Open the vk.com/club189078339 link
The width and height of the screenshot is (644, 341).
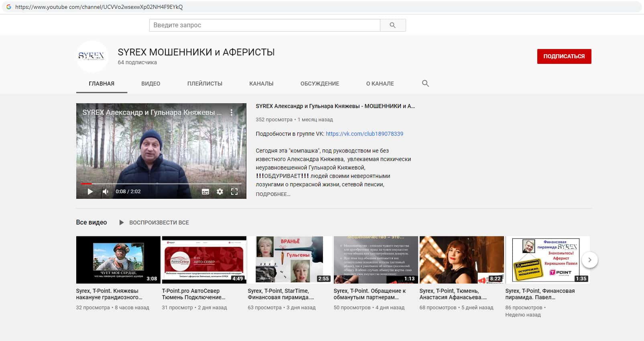364,134
